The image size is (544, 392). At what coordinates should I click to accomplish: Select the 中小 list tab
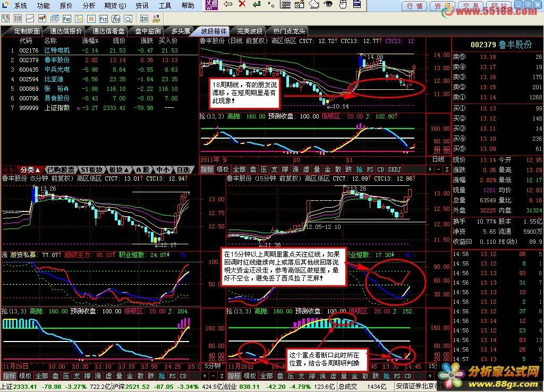(x=163, y=170)
